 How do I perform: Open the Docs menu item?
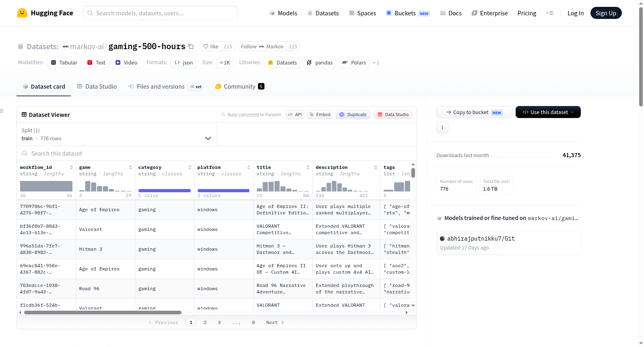click(x=450, y=13)
